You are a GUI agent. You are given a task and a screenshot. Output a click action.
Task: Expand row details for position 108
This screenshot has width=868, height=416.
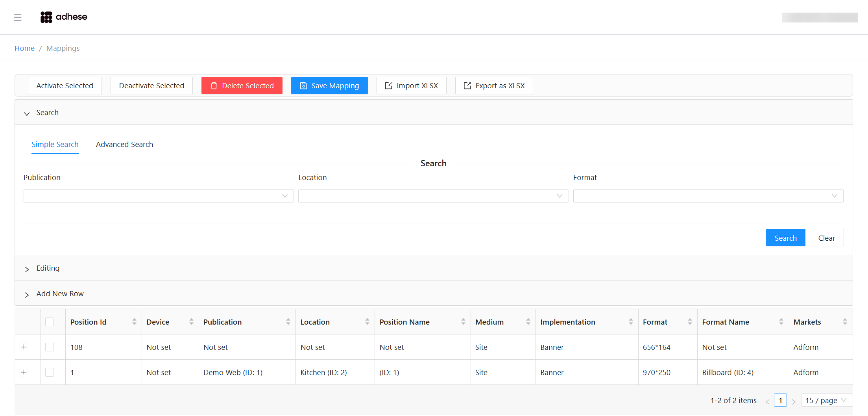pyautogui.click(x=24, y=347)
